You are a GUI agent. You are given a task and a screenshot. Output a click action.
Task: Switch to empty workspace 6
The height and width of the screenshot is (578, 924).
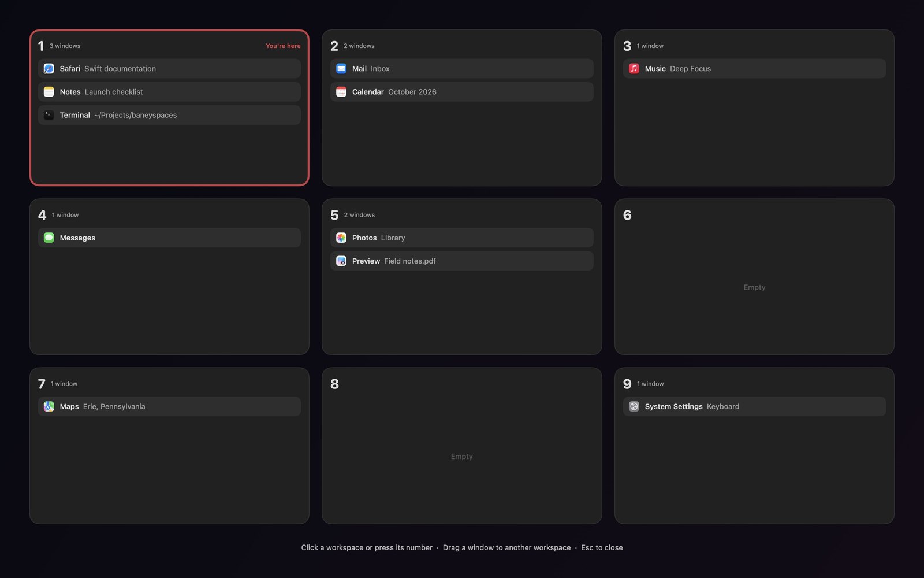(x=754, y=277)
